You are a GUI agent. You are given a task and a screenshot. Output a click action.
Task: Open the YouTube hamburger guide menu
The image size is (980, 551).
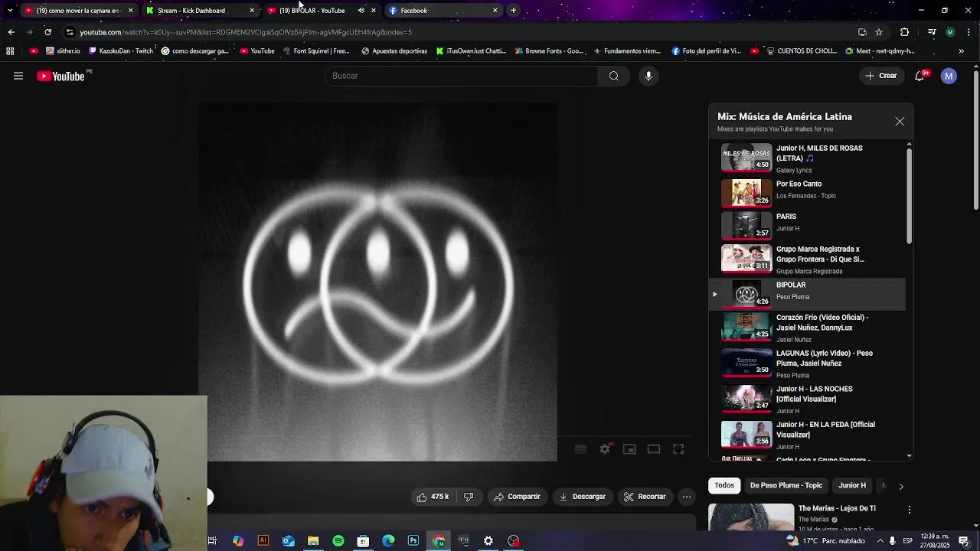pos(18,76)
